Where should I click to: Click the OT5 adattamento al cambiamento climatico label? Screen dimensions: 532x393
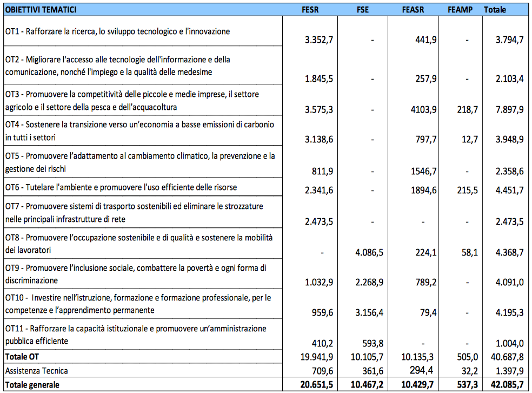(140, 162)
